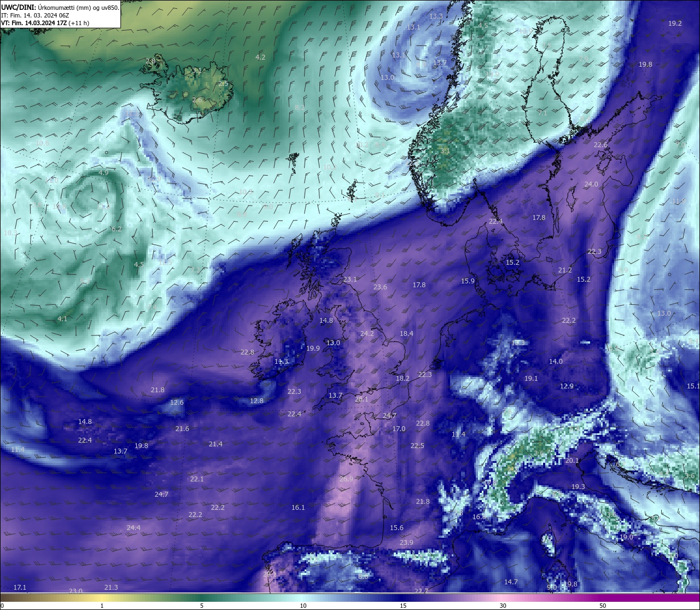Click the 12.6 value in the Atlantic

tap(177, 403)
